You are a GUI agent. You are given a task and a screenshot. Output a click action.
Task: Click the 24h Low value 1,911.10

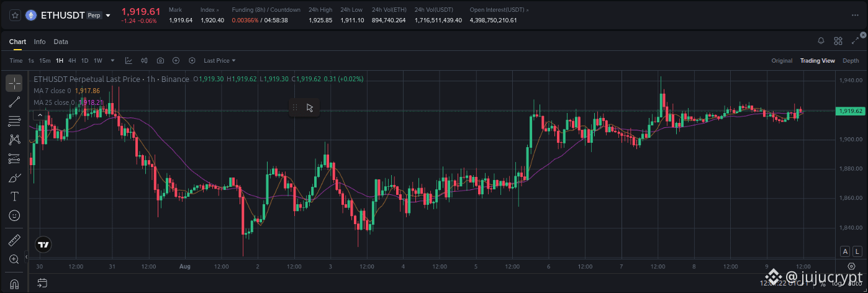352,20
